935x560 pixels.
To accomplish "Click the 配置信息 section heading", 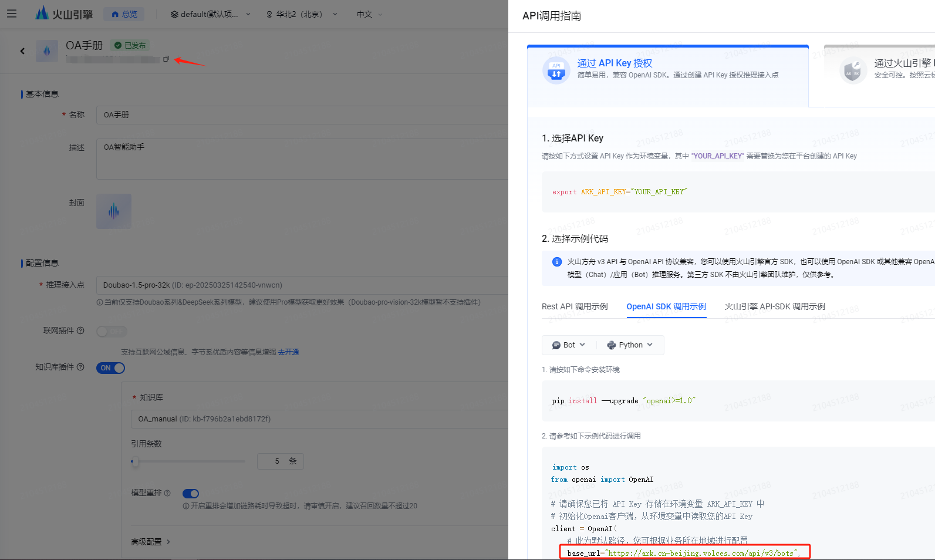I will pyautogui.click(x=42, y=263).
